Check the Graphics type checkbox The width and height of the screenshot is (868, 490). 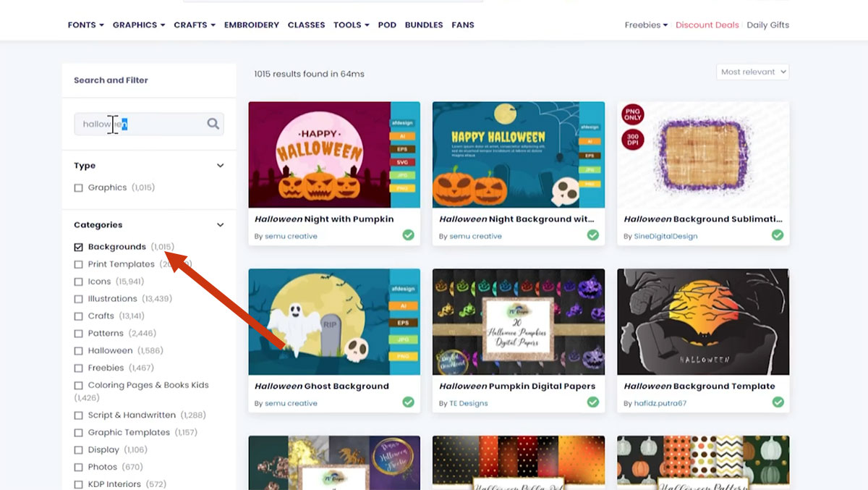click(78, 187)
